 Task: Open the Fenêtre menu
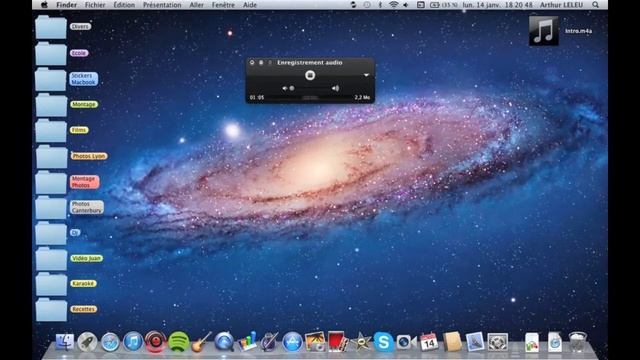tap(223, 5)
